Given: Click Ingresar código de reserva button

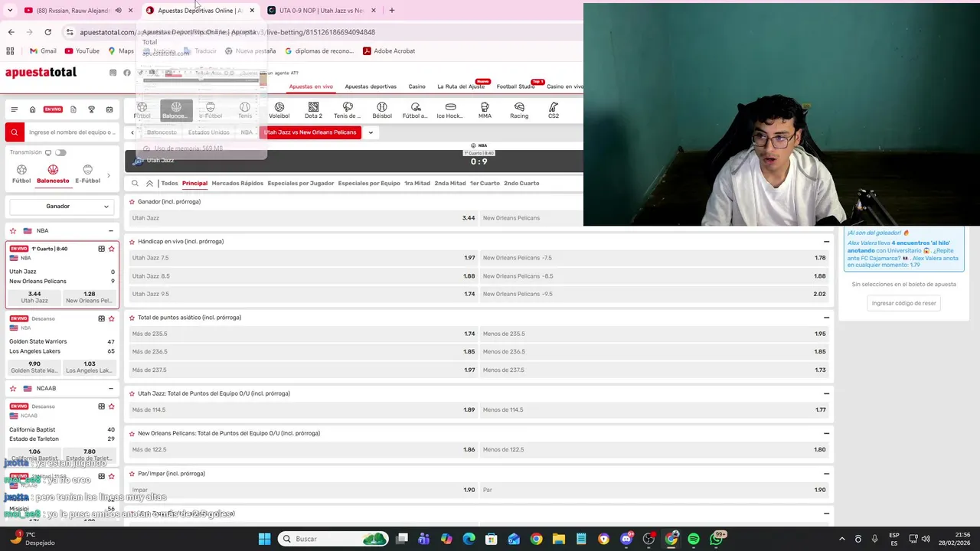Looking at the screenshot, I should click(903, 303).
